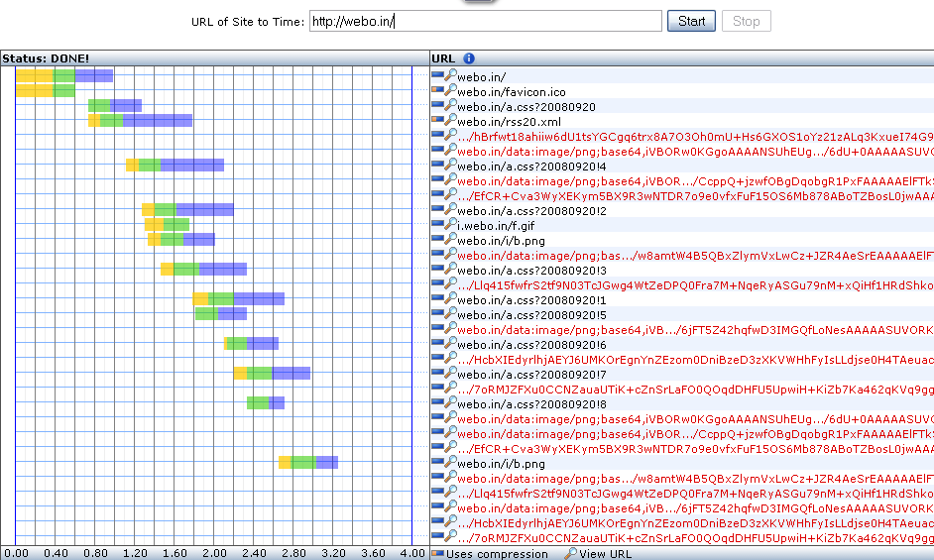
Task: Click the magnifier icon next to webo.in/rss20.xml
Action: tap(450, 121)
